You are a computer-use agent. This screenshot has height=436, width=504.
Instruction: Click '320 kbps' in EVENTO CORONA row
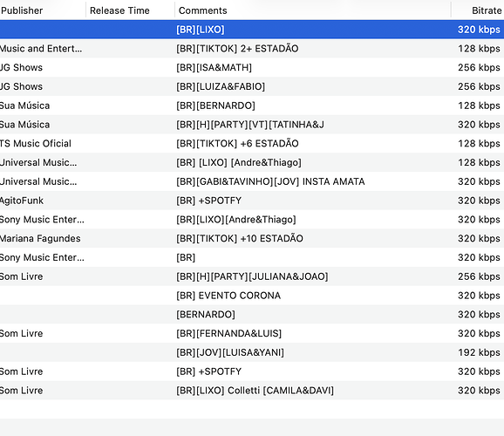tap(479, 295)
